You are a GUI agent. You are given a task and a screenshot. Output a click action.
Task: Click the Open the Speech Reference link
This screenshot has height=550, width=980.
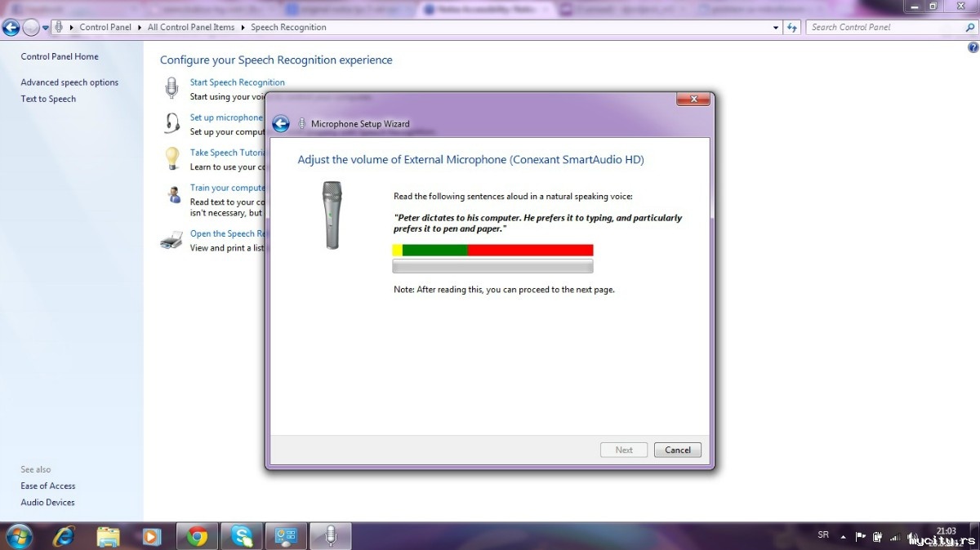pos(228,233)
